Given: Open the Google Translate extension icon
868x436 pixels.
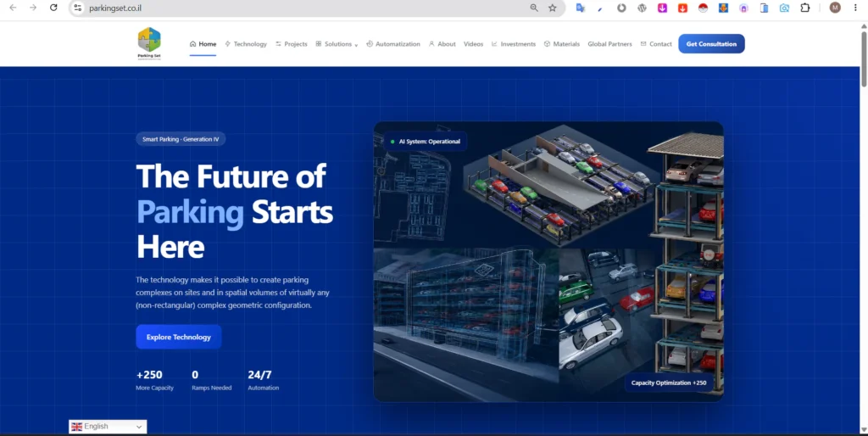Looking at the screenshot, I should click(580, 8).
